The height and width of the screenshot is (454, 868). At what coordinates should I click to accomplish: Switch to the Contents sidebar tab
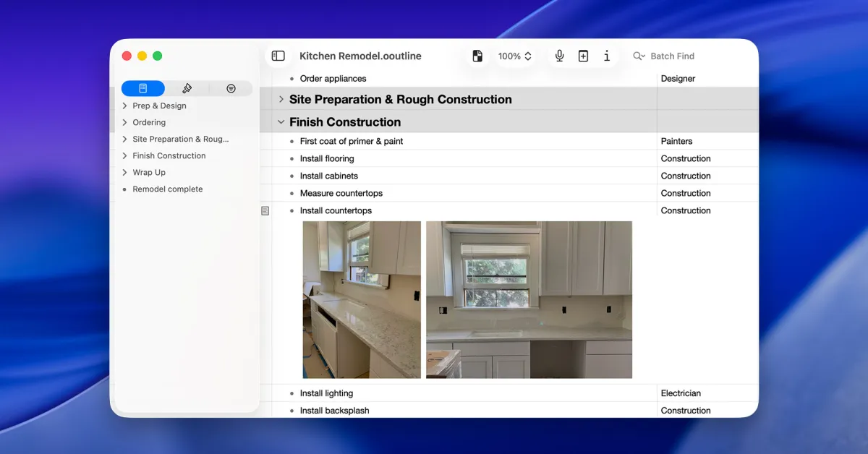point(143,88)
